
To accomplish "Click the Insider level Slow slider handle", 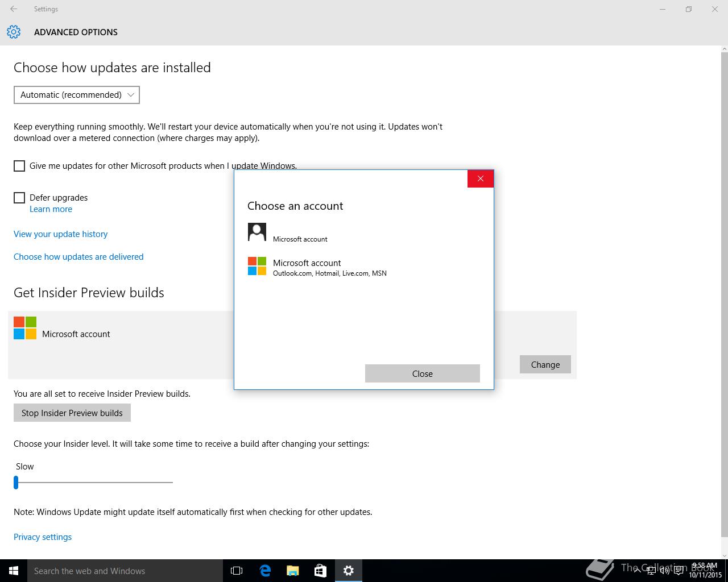I will [x=16, y=483].
